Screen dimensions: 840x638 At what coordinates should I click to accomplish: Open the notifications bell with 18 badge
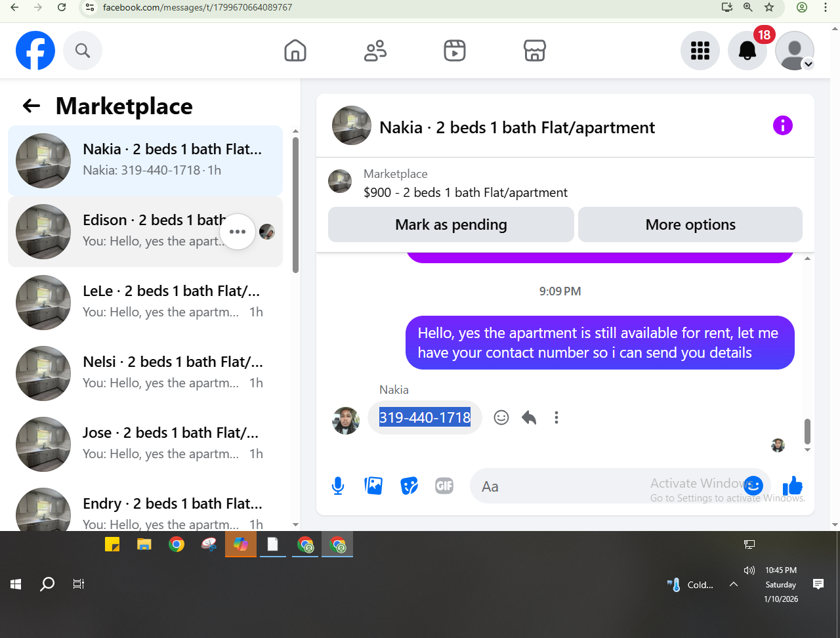[x=747, y=51]
